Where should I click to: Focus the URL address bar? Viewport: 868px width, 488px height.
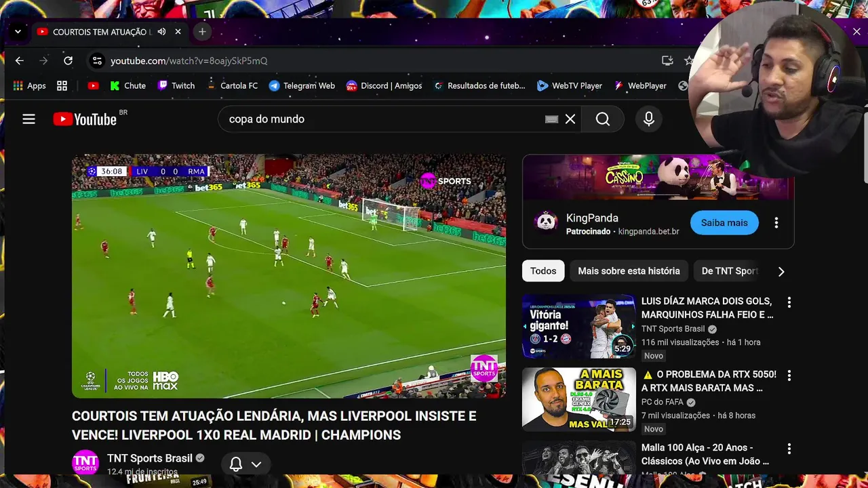point(380,61)
